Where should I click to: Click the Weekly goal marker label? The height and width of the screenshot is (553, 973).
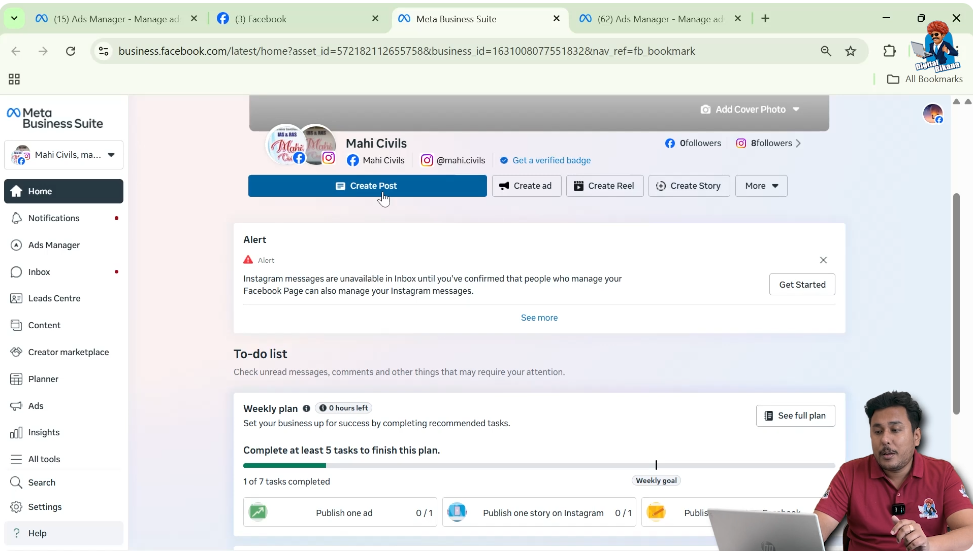(x=657, y=480)
